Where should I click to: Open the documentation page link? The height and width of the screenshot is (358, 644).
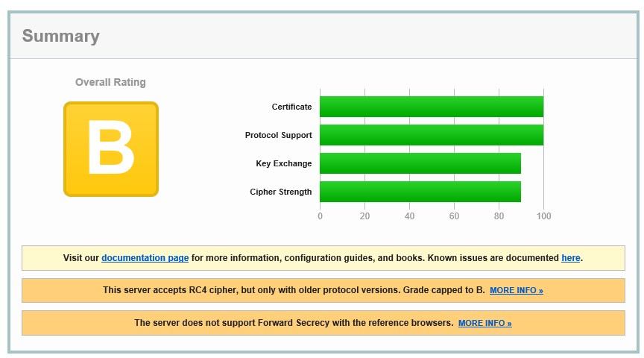[x=145, y=258]
